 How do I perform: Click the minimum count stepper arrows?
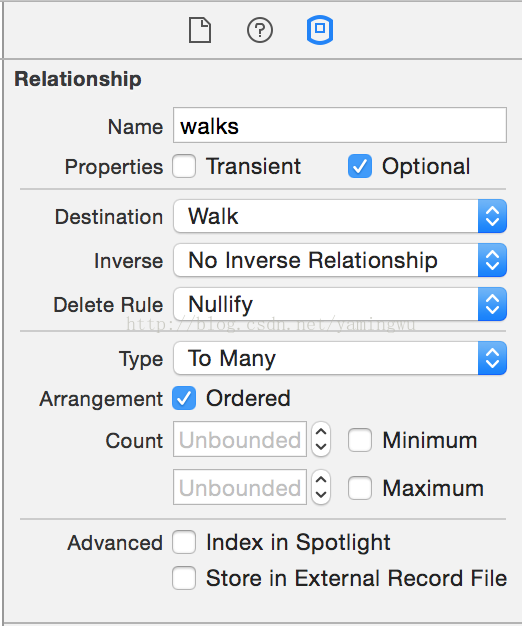tap(321, 439)
